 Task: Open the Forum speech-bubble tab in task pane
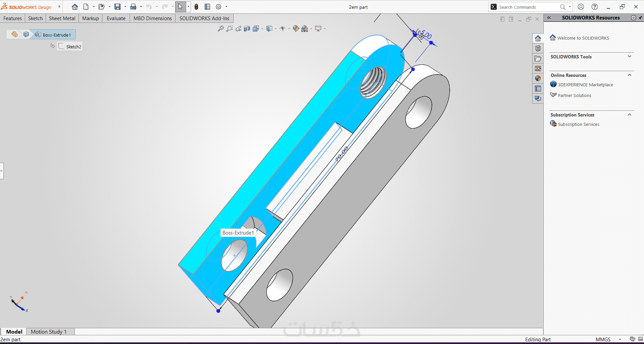(x=538, y=99)
